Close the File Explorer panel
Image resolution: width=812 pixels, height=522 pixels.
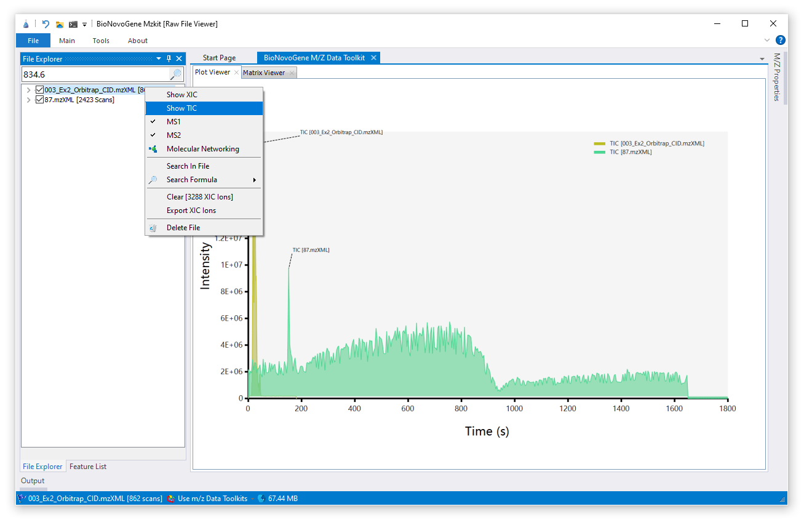tap(179, 58)
